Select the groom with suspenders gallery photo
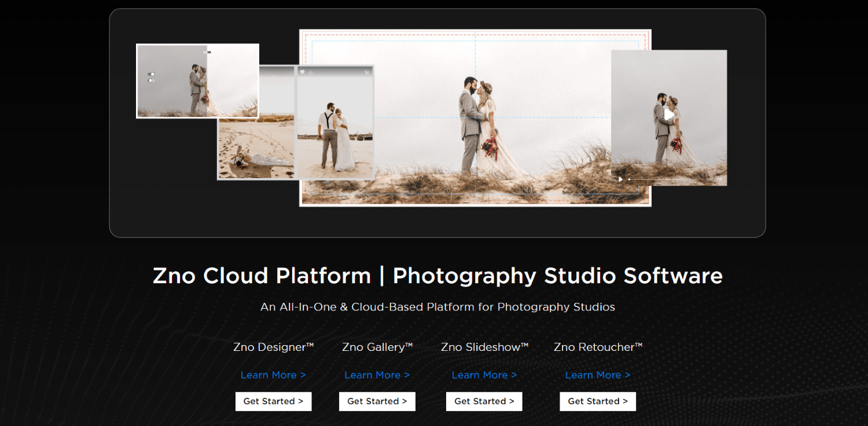Viewport: 868px width, 426px height. (335, 123)
